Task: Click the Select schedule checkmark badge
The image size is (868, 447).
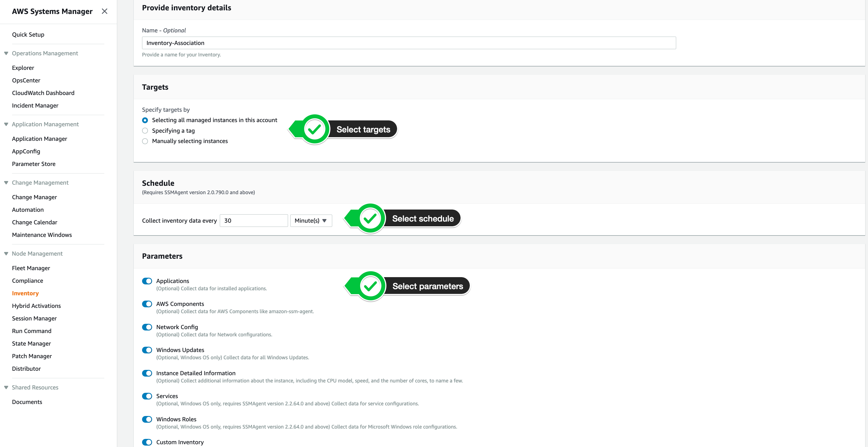Action: pos(370,218)
